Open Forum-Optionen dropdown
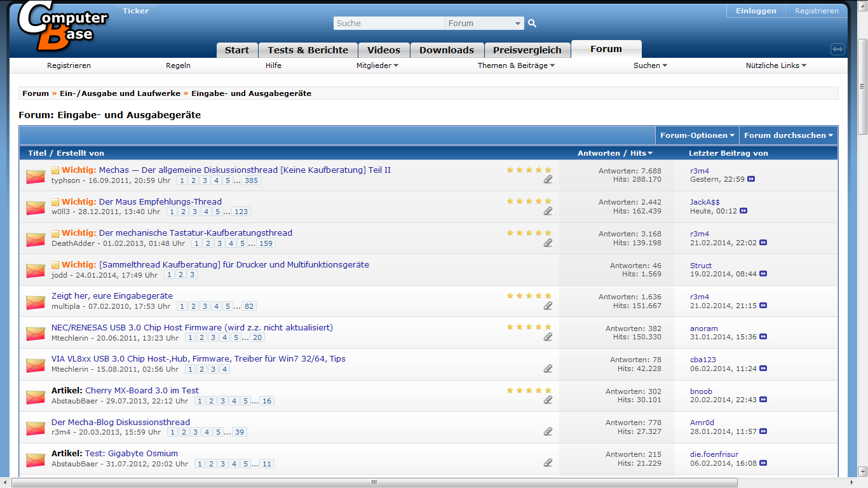This screenshot has height=488, width=868. tap(697, 135)
